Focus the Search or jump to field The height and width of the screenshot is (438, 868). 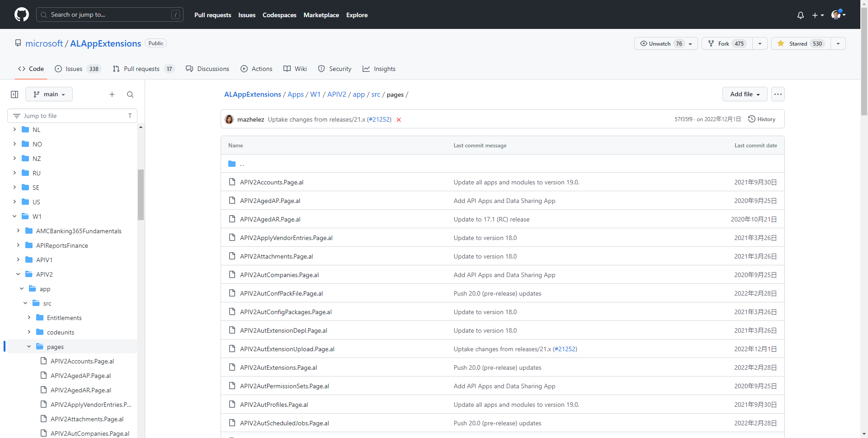pos(108,14)
